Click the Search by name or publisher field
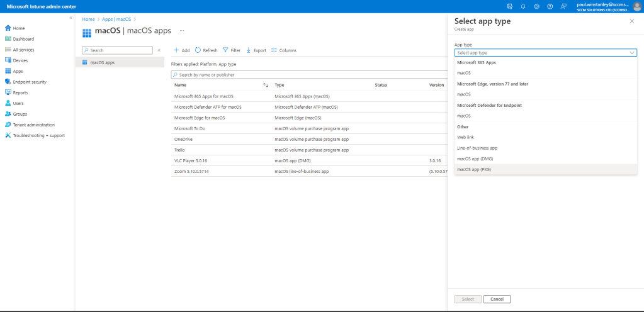The height and width of the screenshot is (312, 644). [308, 74]
